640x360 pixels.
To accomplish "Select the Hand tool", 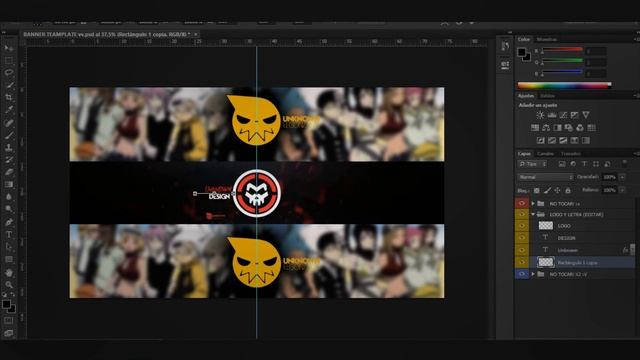I will 9,273.
